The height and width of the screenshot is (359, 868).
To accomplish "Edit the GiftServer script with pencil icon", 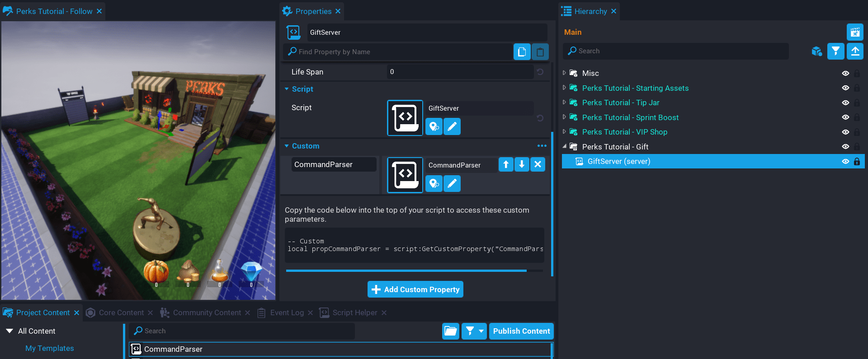I will tap(452, 126).
